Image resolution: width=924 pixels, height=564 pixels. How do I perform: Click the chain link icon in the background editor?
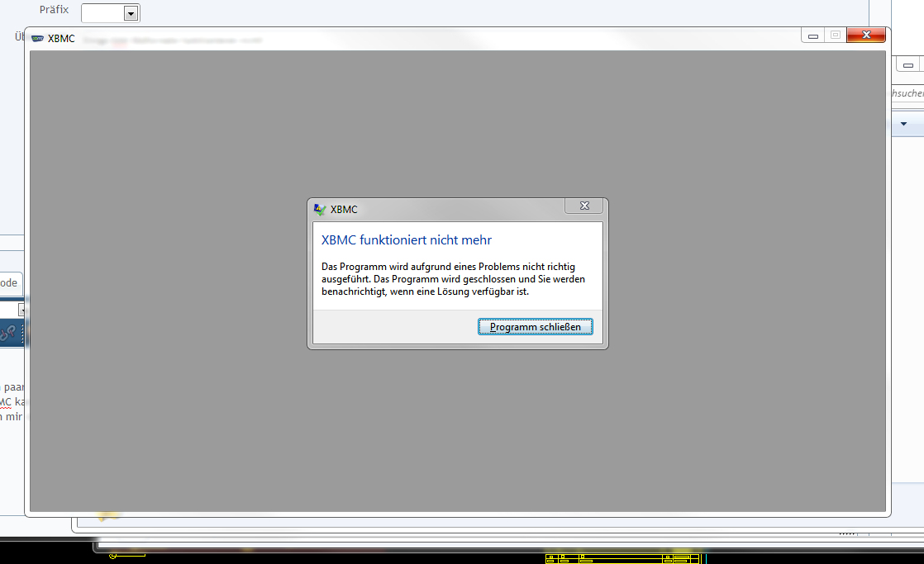click(x=7, y=334)
